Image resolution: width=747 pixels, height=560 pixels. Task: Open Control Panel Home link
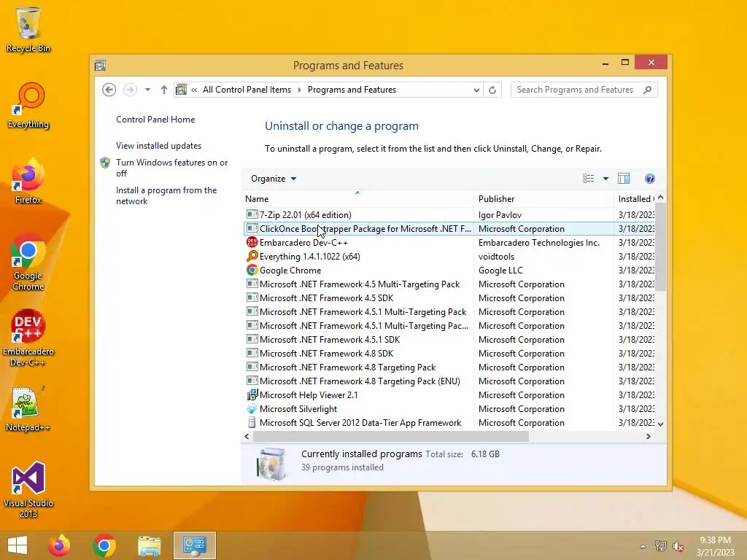[155, 120]
